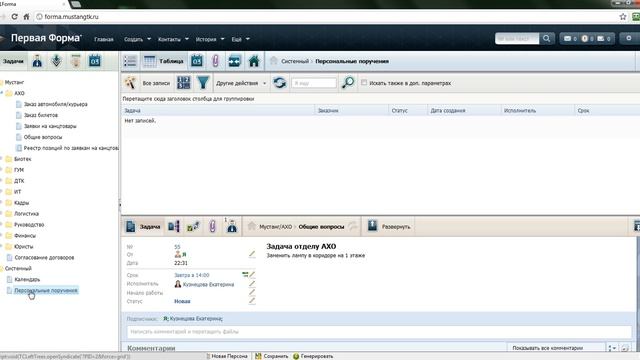The width and height of the screenshot is (640, 360).
Task: Click the checkmark-arrows icon in details toolbar
Action: pos(193,227)
